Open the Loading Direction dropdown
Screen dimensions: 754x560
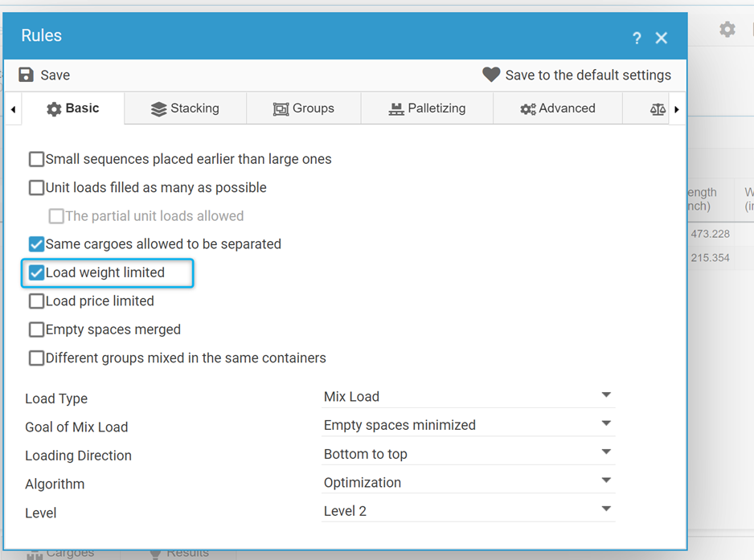469,454
